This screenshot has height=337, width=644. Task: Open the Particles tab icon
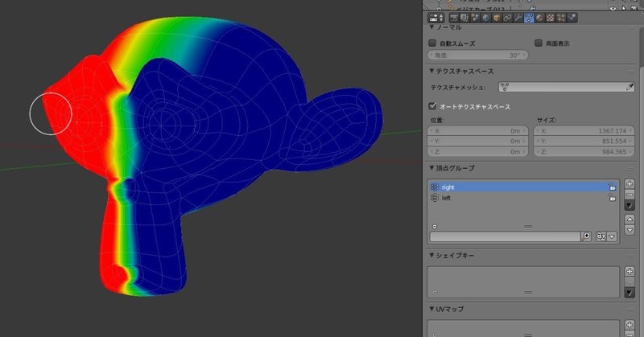pyautogui.click(x=560, y=18)
